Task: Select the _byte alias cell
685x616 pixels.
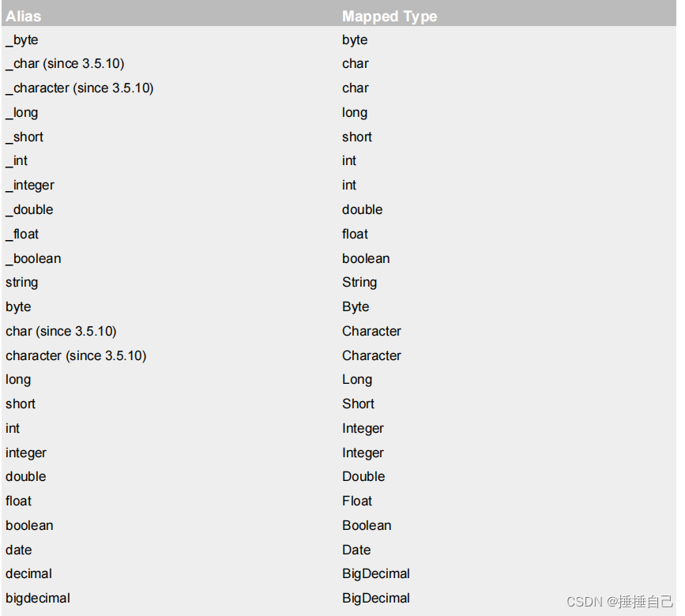Action: point(22,39)
